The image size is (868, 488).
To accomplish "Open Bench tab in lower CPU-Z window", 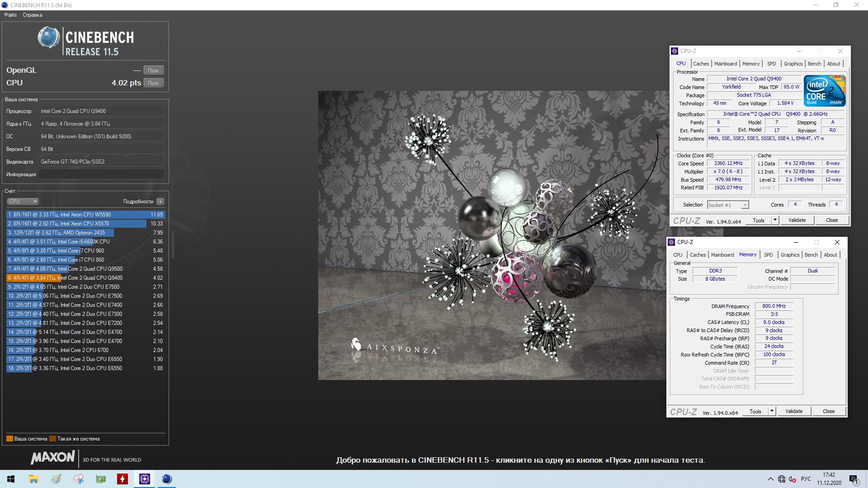I will coord(811,255).
